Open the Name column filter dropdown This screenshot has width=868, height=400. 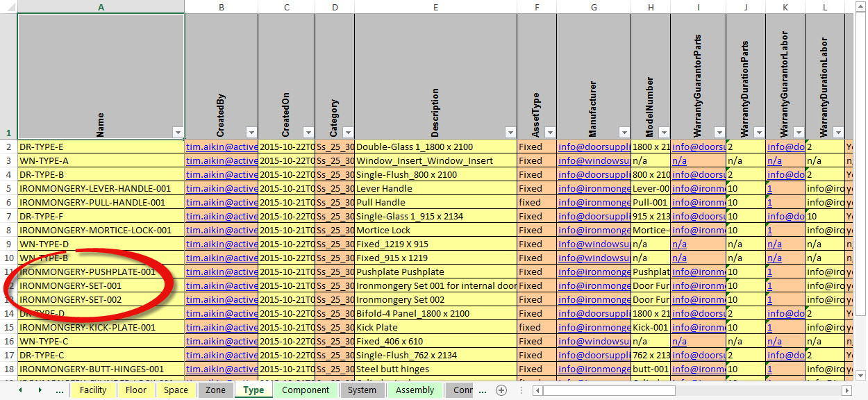(178, 133)
